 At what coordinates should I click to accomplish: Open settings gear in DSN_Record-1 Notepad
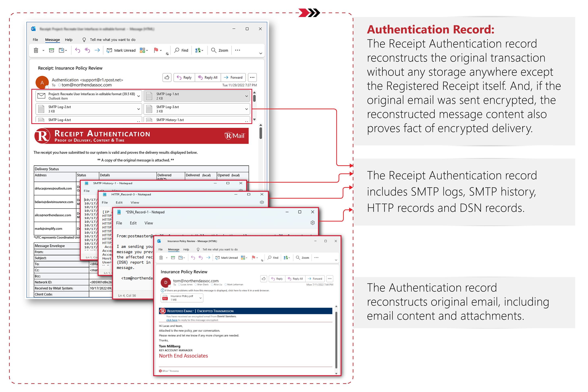313,223
